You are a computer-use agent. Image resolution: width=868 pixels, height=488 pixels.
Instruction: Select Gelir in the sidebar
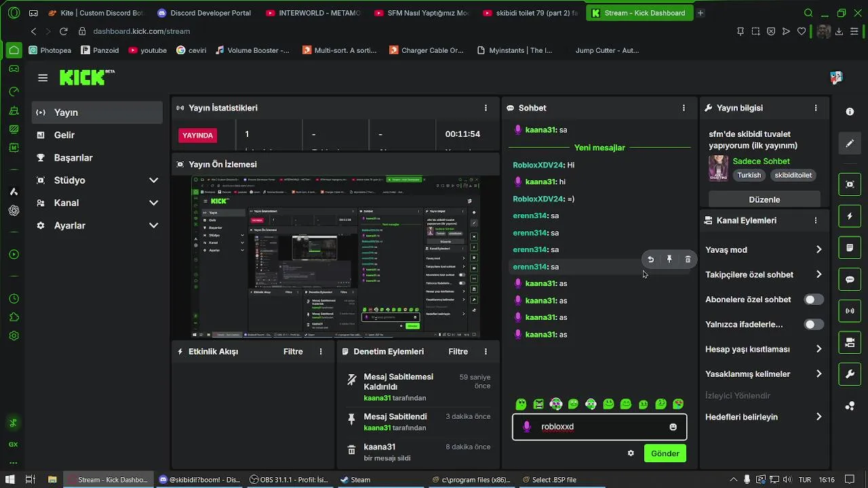click(x=97, y=135)
